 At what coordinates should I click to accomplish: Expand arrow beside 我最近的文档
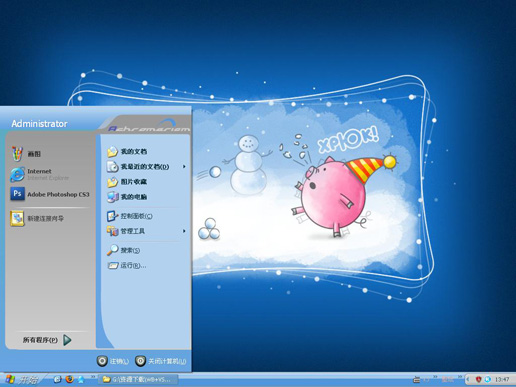click(x=184, y=166)
